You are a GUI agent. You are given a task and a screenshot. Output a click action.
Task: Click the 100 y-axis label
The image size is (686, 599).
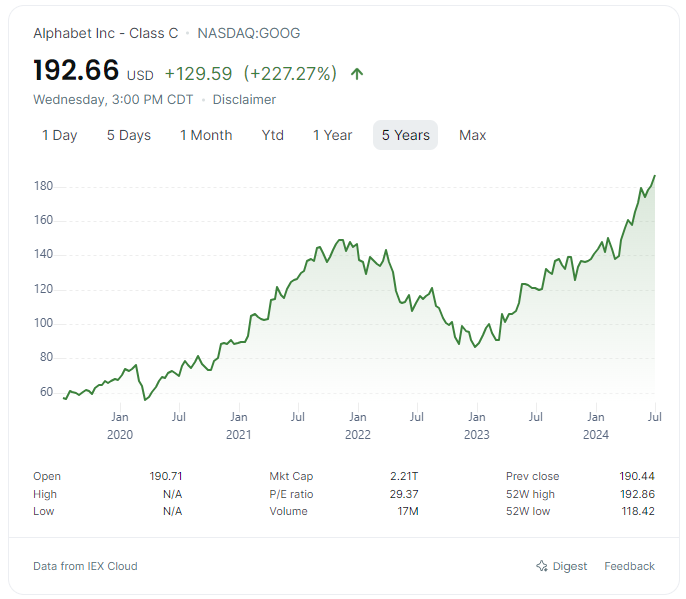pyautogui.click(x=43, y=323)
